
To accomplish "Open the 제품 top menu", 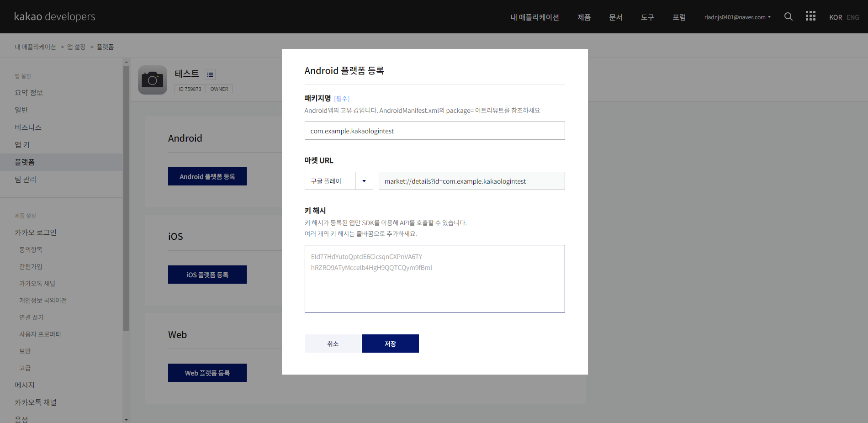I will coord(584,17).
